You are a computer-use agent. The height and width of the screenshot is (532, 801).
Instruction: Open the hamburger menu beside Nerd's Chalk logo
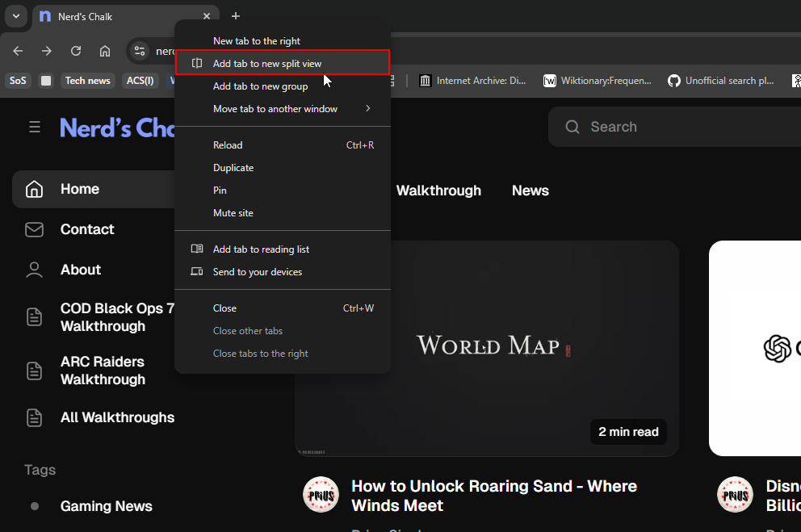click(35, 127)
